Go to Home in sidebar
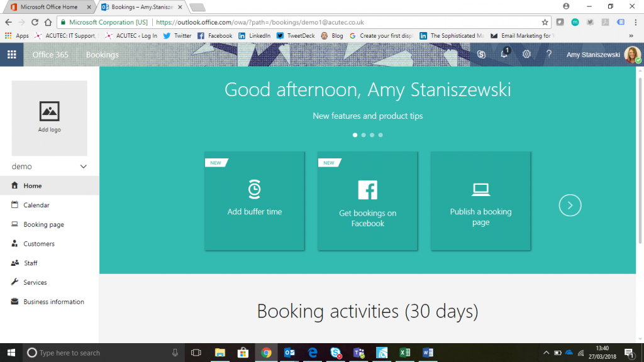Image resolution: width=644 pixels, height=362 pixels. click(x=49, y=185)
